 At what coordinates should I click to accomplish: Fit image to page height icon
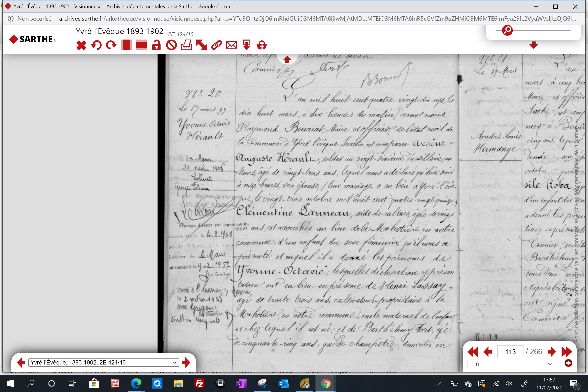pyautogui.click(x=126, y=45)
